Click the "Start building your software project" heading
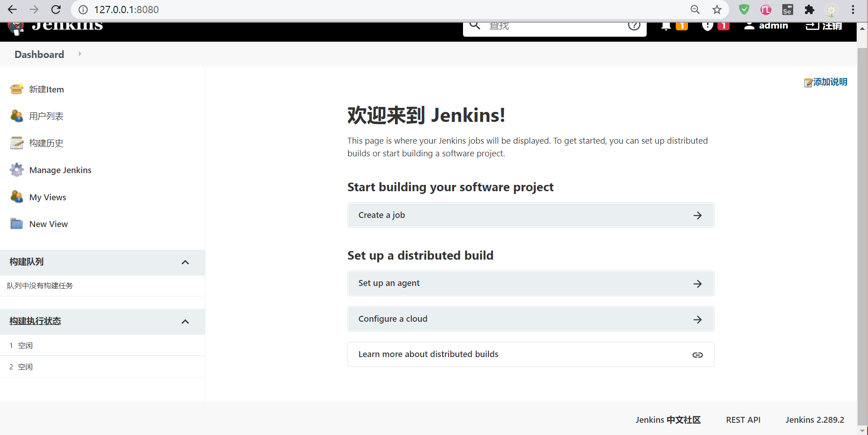Image resolution: width=868 pixels, height=435 pixels. 450,187
